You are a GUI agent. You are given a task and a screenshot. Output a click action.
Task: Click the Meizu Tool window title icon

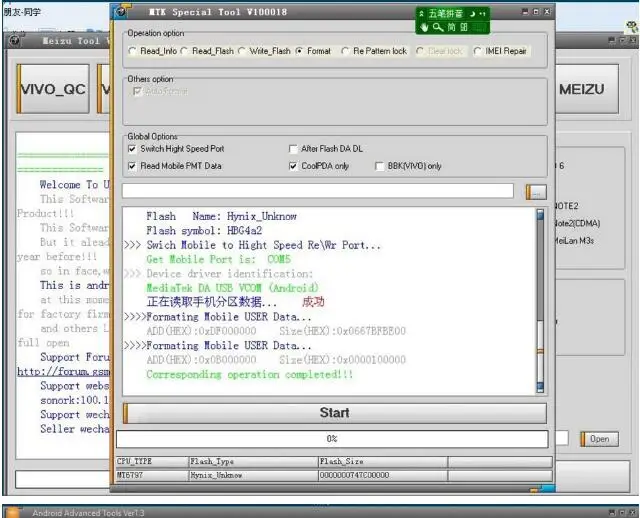pyautogui.click(x=14, y=40)
